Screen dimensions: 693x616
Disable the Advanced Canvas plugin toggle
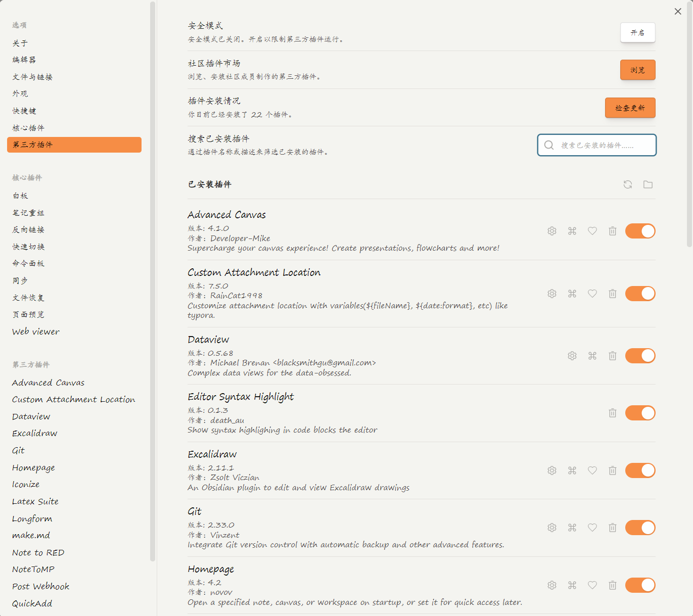pyautogui.click(x=640, y=231)
